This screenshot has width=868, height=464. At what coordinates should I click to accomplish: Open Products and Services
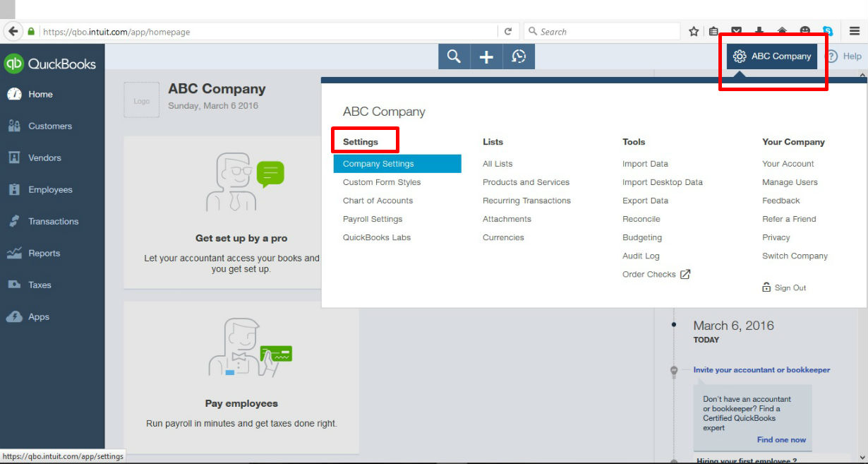tap(526, 182)
